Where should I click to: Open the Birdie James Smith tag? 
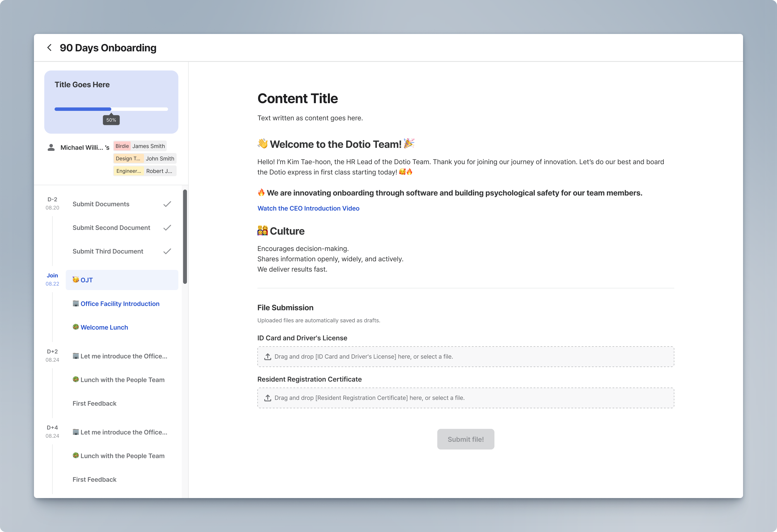(140, 146)
